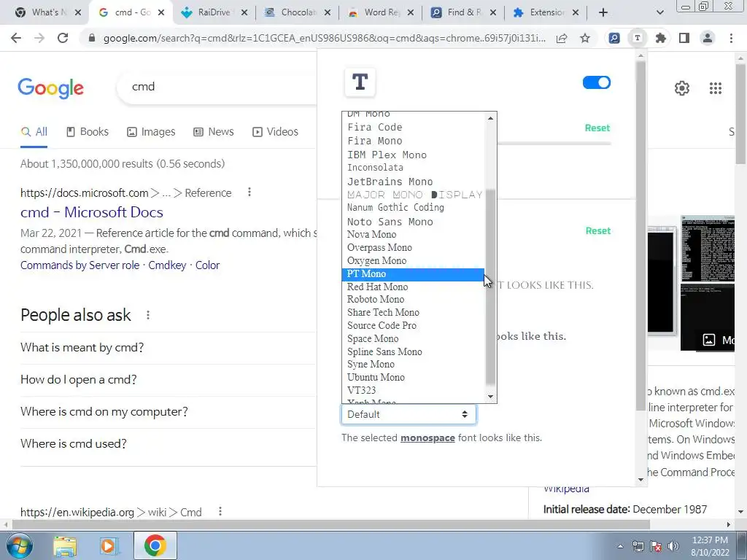Open the Cmdkey sublink

tap(167, 265)
